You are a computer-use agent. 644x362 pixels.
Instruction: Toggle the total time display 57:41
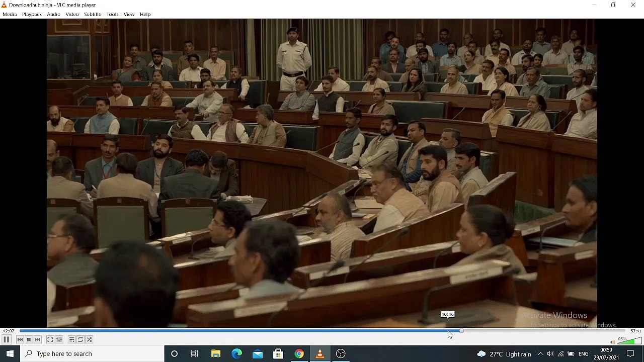[635, 331]
